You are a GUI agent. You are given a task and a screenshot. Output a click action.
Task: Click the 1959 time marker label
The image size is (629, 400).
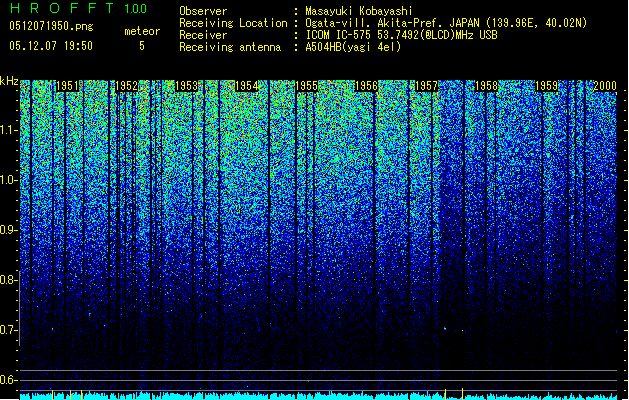coord(546,86)
